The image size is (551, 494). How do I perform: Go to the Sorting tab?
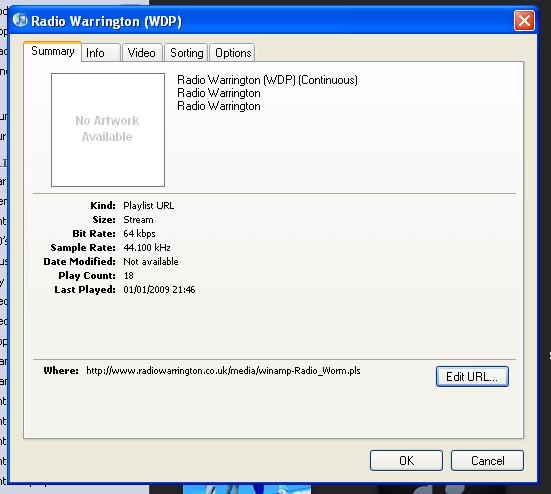186,53
